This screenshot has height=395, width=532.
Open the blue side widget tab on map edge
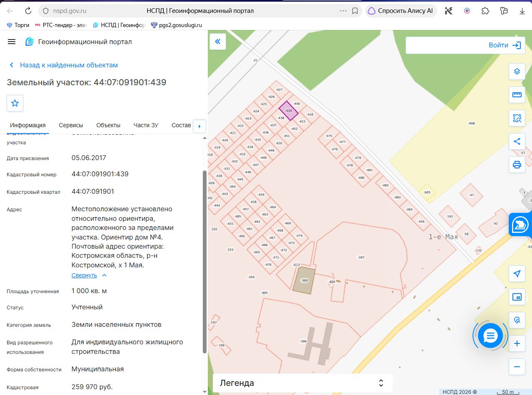tap(520, 225)
